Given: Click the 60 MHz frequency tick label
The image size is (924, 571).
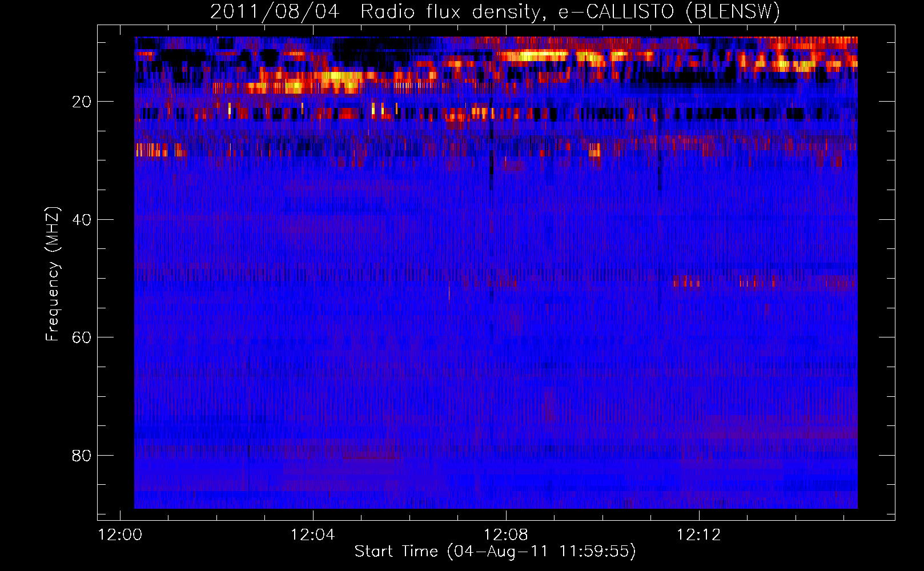Looking at the screenshot, I should [82, 337].
